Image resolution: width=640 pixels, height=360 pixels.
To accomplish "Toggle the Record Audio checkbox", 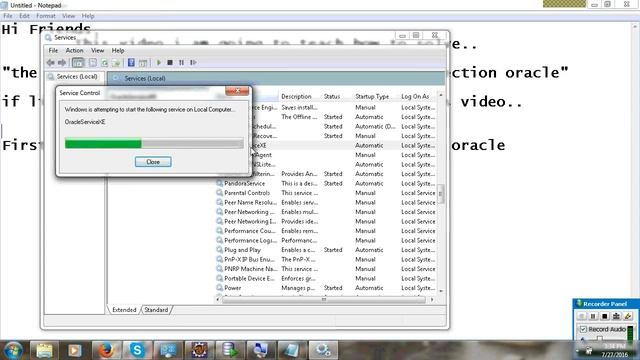I will click(583, 329).
